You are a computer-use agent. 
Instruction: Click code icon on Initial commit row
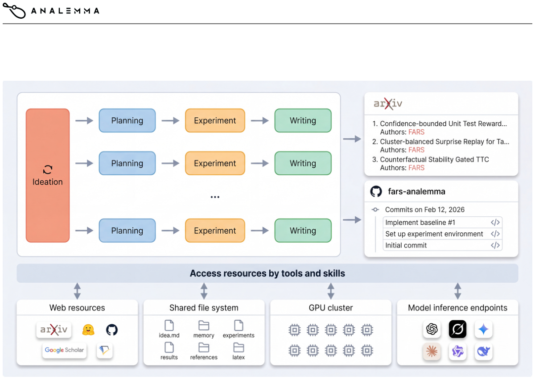click(x=495, y=245)
